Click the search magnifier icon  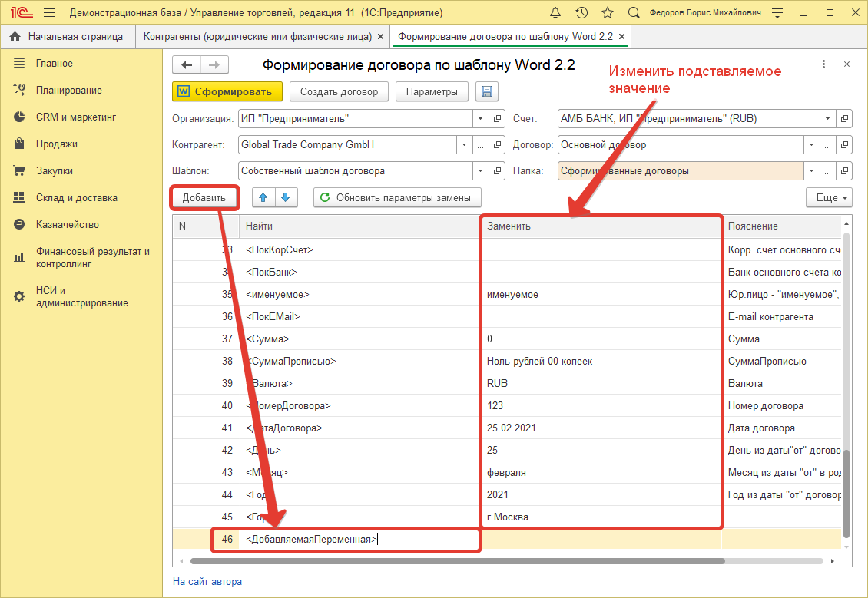click(634, 13)
